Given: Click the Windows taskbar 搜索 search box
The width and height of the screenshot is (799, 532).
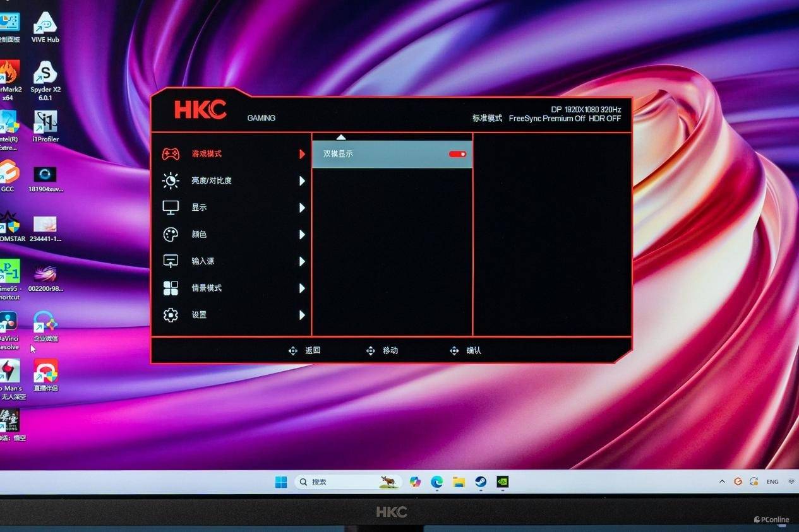Looking at the screenshot, I should [x=349, y=482].
